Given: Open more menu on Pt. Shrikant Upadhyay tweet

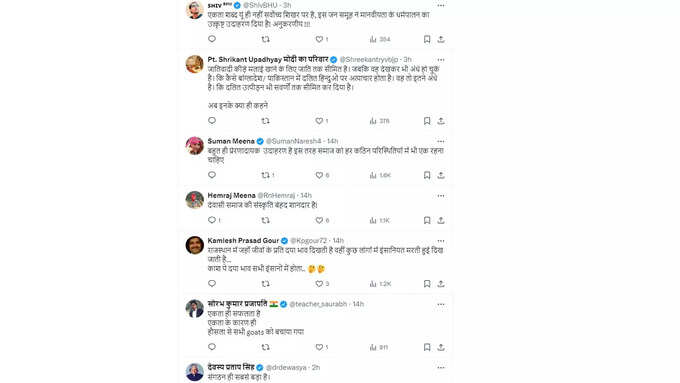Looking at the screenshot, I should click(x=441, y=60).
